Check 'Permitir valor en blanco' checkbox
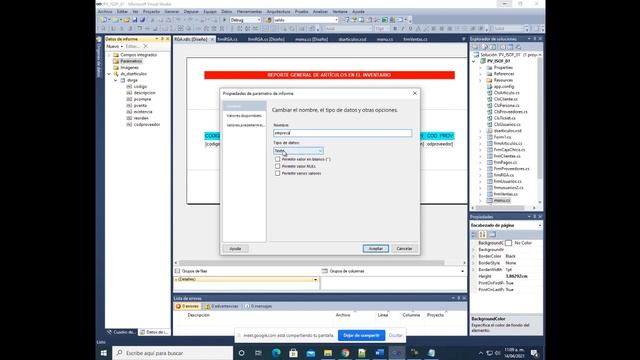 pyautogui.click(x=278, y=159)
